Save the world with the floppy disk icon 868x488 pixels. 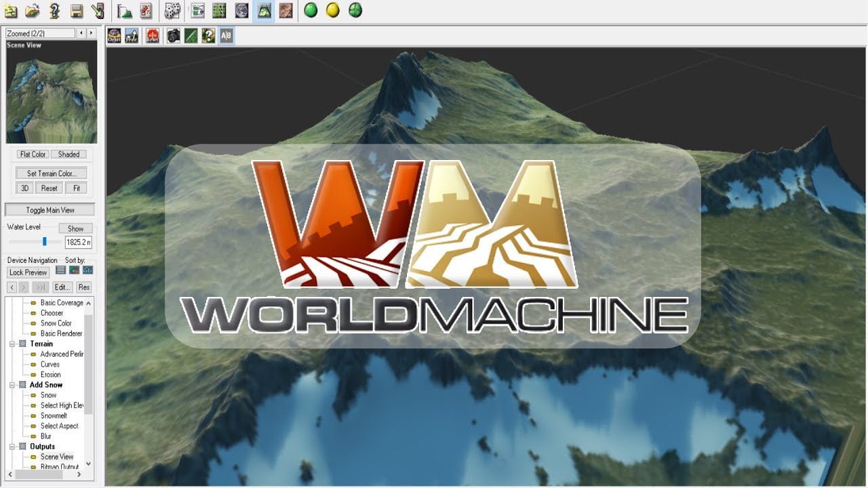click(77, 10)
